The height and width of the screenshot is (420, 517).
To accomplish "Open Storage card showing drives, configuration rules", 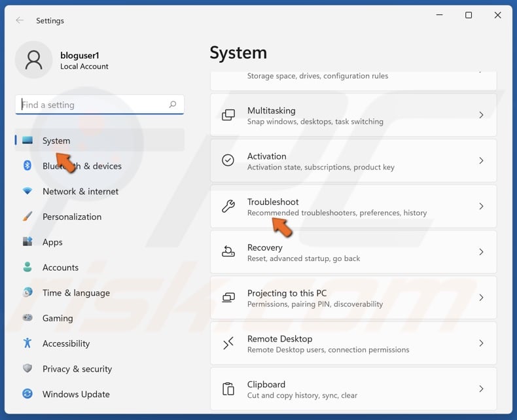I will 353,80.
